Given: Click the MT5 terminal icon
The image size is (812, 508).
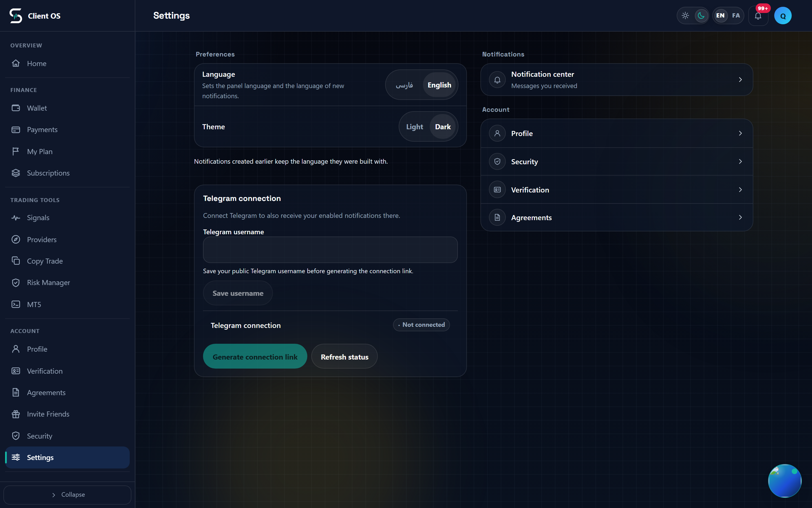Looking at the screenshot, I should point(16,305).
